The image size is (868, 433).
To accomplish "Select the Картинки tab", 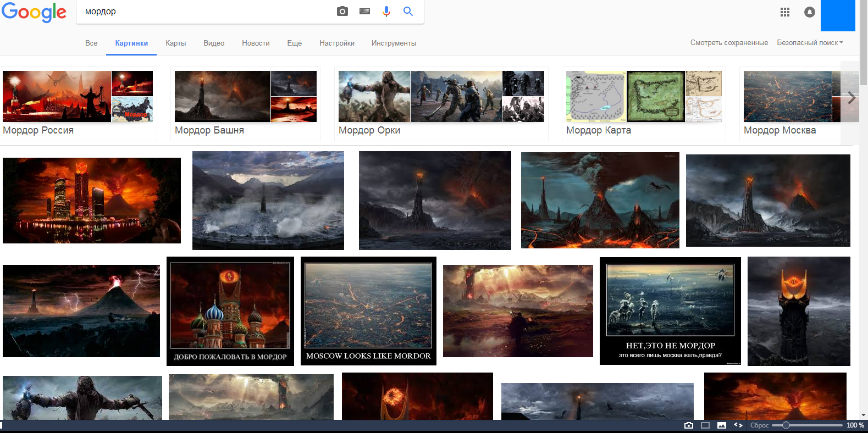I will click(131, 43).
